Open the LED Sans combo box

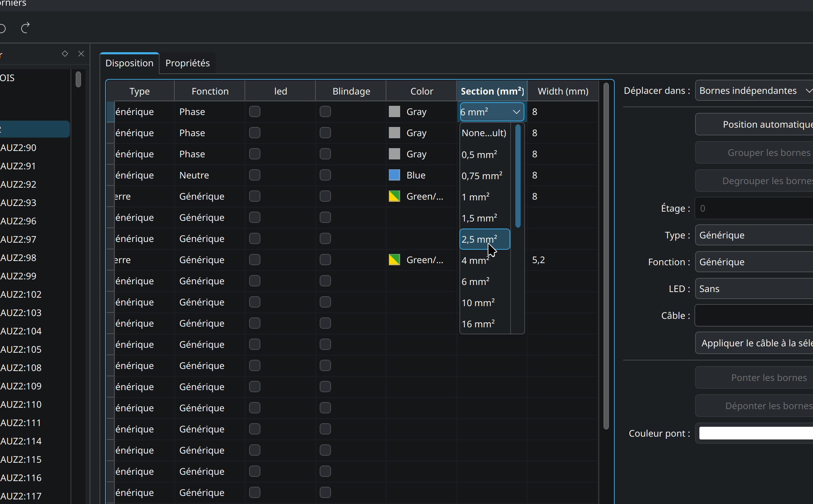[x=754, y=289]
